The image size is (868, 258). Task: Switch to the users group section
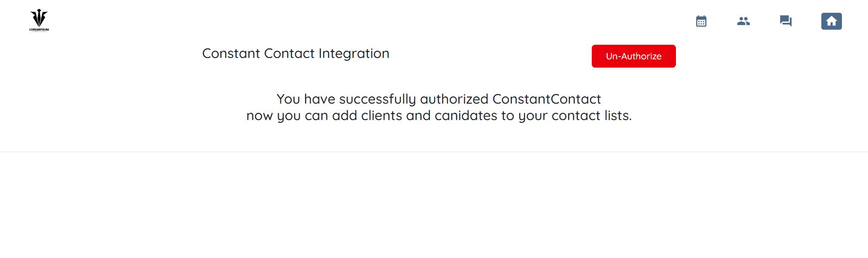point(744,21)
